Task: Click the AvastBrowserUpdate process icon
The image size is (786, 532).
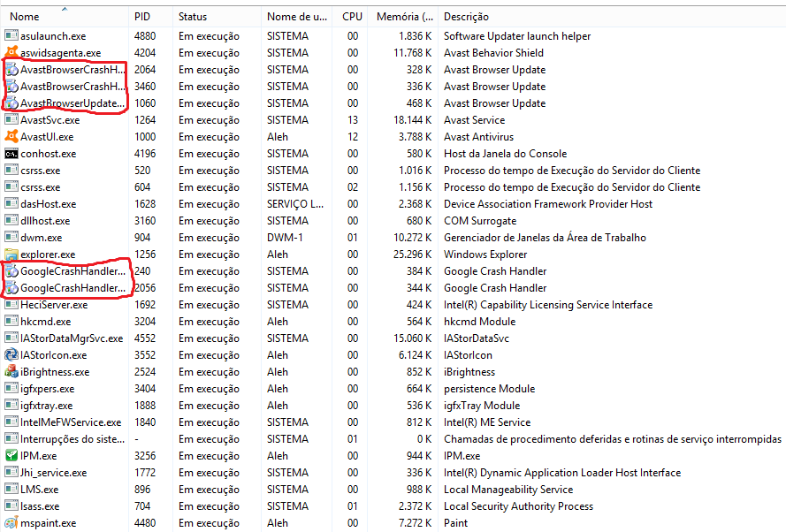Action: pos(11,103)
